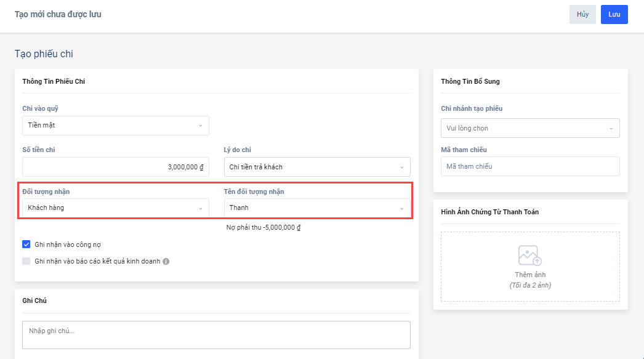
Task: Focus the Mã tham chiếu input field
Action: [529, 166]
